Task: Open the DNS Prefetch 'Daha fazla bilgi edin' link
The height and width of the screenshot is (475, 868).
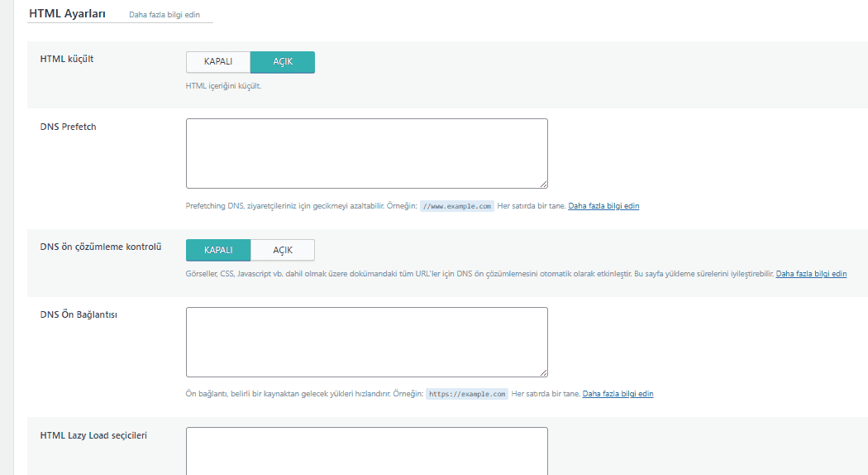Action: 603,206
